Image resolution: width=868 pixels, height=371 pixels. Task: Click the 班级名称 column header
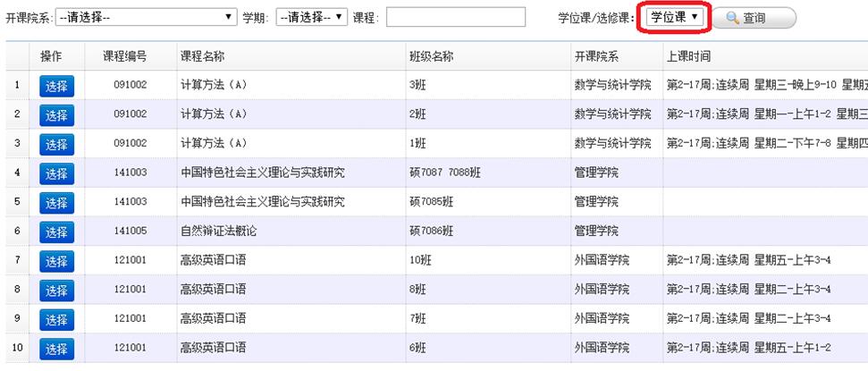coord(431,56)
